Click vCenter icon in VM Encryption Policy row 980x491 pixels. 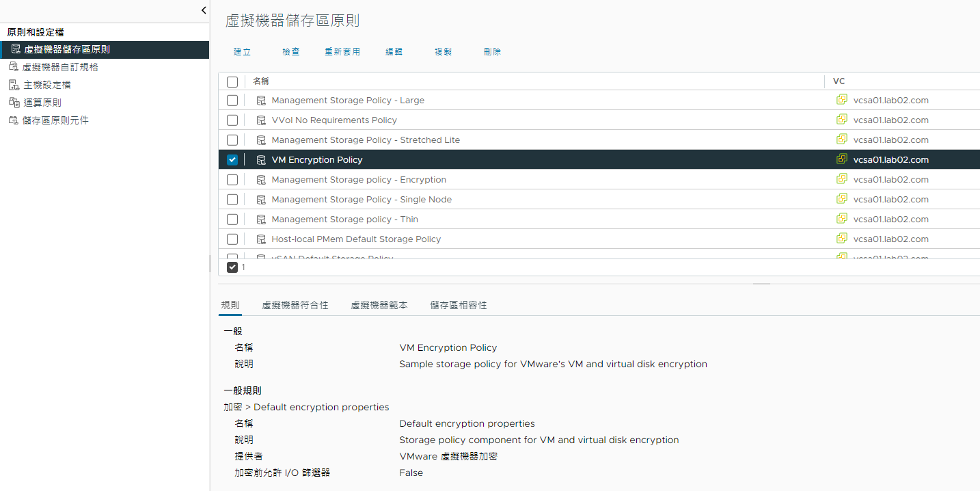842,159
